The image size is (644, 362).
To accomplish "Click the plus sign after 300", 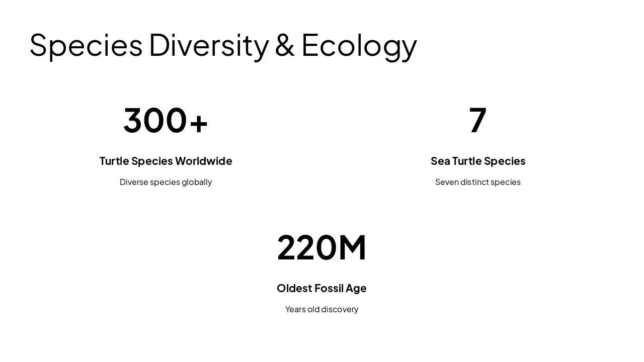I will [199, 122].
